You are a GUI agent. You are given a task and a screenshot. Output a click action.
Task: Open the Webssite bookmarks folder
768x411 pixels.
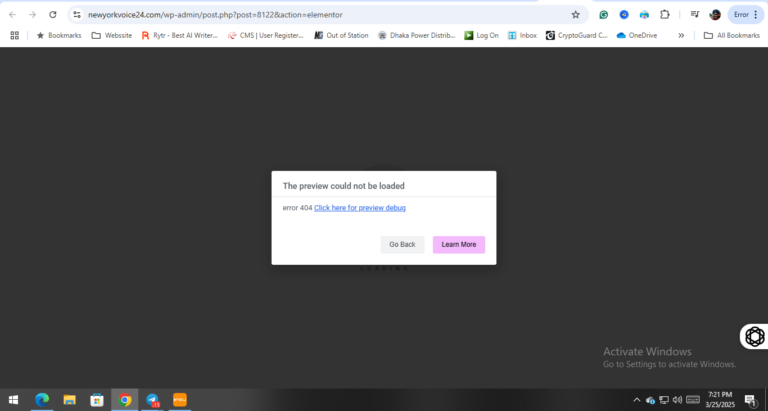112,35
